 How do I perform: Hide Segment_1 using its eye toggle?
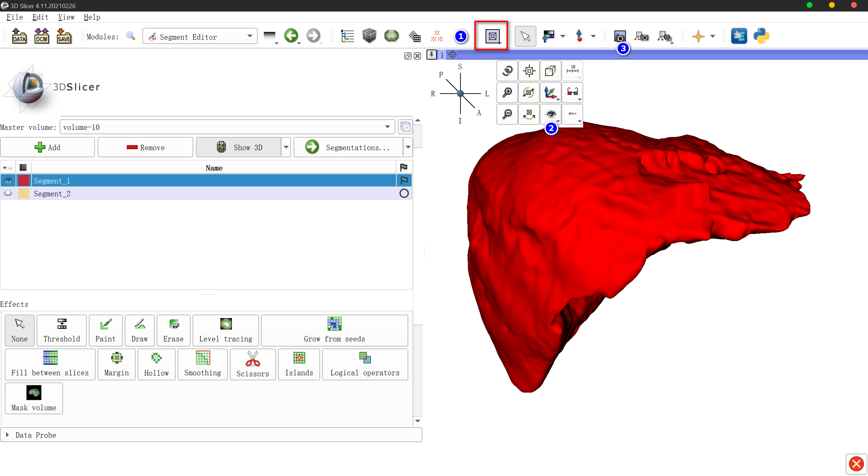coord(8,180)
